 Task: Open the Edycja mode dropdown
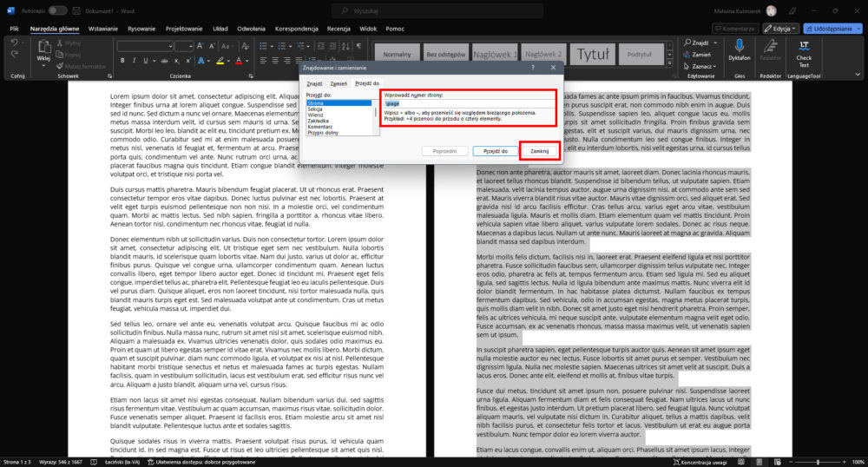[781, 29]
